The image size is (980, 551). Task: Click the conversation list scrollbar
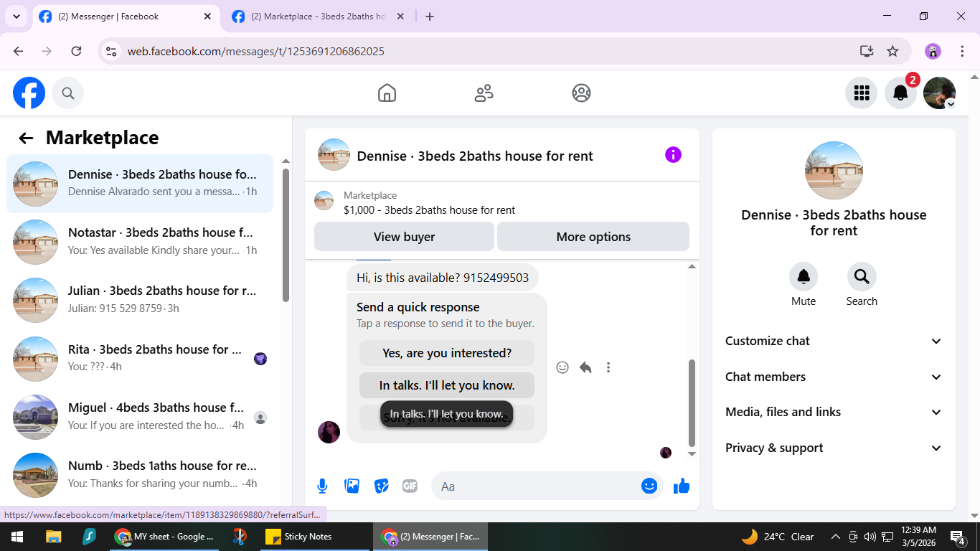click(x=286, y=235)
